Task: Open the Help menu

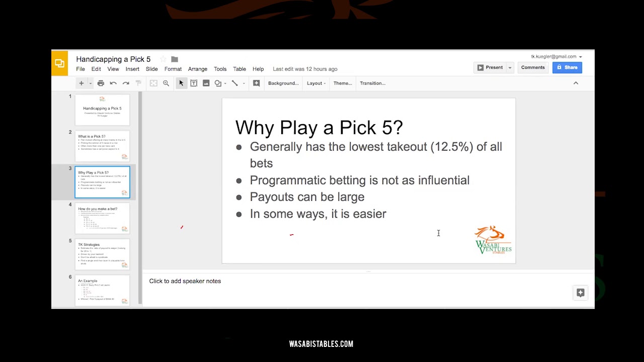Action: point(258,69)
